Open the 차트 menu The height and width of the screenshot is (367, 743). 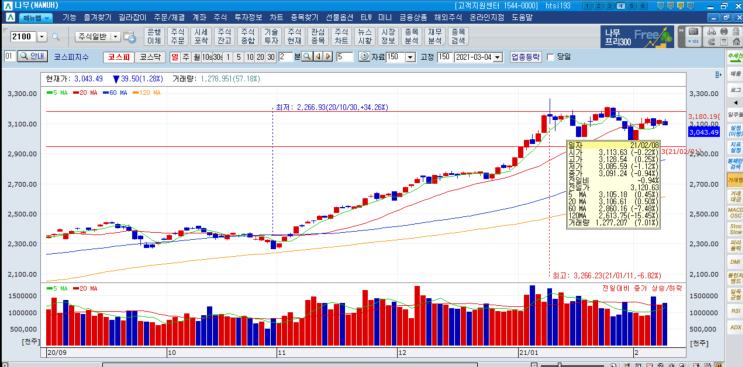[276, 17]
